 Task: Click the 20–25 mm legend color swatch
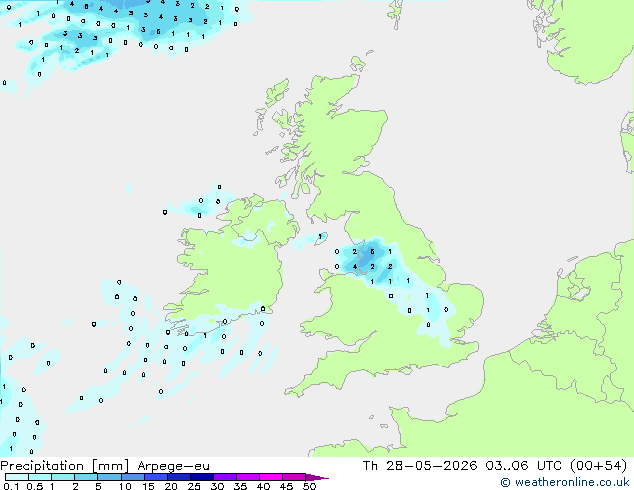[179, 477]
